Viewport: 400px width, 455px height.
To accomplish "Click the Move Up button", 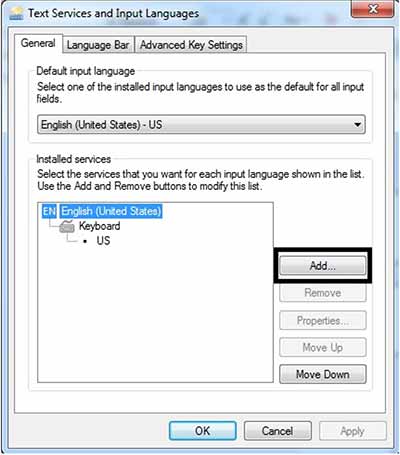I will pos(323,347).
